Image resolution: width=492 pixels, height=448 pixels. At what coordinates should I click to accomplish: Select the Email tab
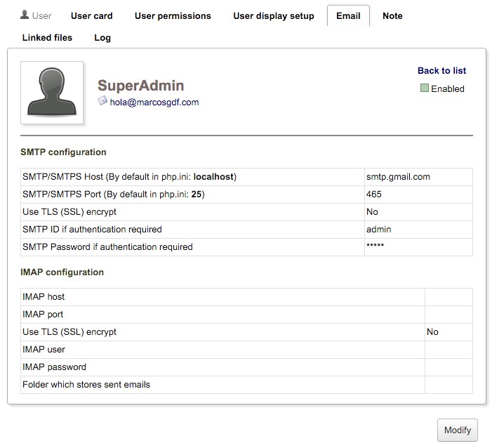click(x=348, y=15)
